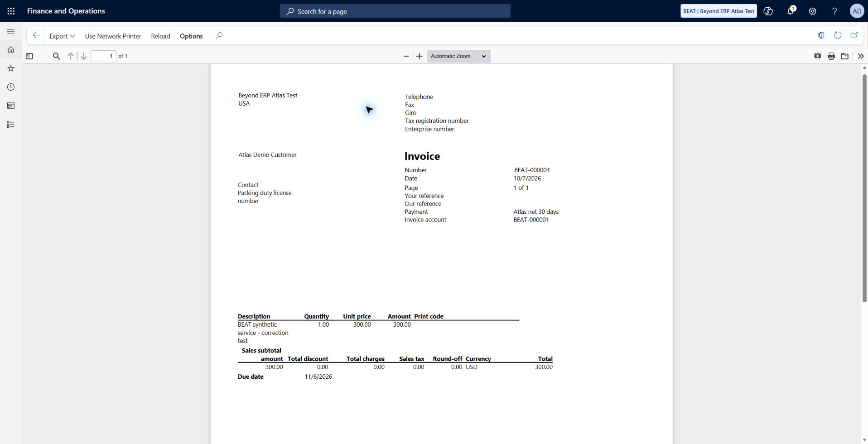
Task: Go to previous page arrow
Action: (71, 56)
